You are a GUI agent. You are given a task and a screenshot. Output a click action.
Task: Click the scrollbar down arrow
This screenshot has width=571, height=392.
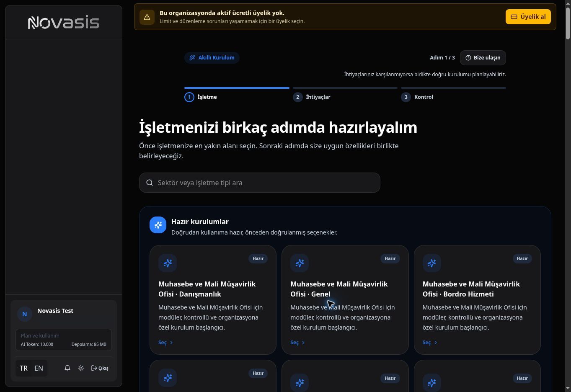(x=568, y=388)
